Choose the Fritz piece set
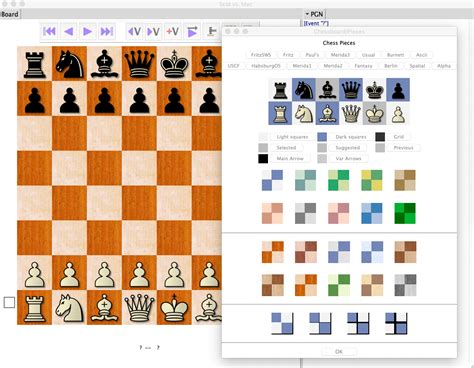474x368 pixels. tap(288, 55)
